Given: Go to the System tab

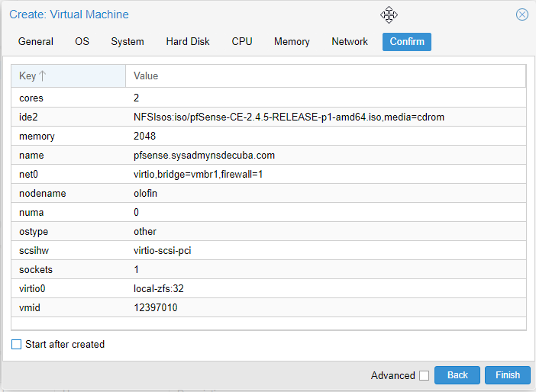Looking at the screenshot, I should pos(128,42).
